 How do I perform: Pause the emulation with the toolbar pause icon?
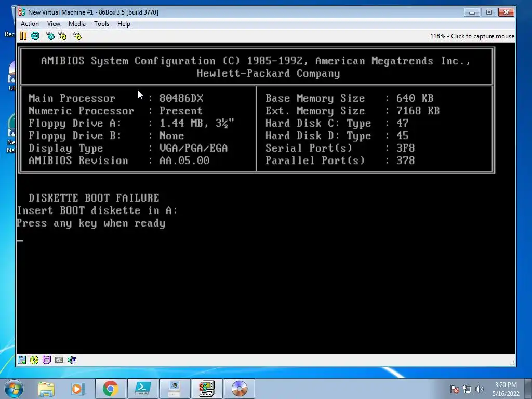point(23,36)
